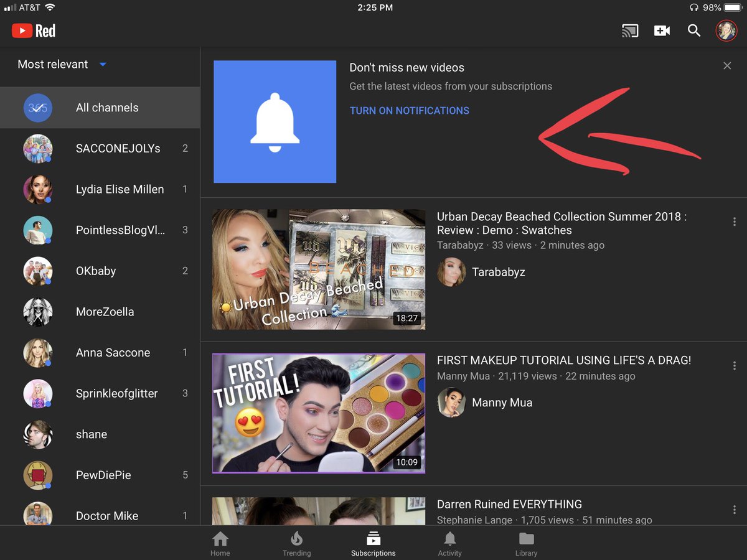Switch to the Trending tab

pyautogui.click(x=297, y=543)
